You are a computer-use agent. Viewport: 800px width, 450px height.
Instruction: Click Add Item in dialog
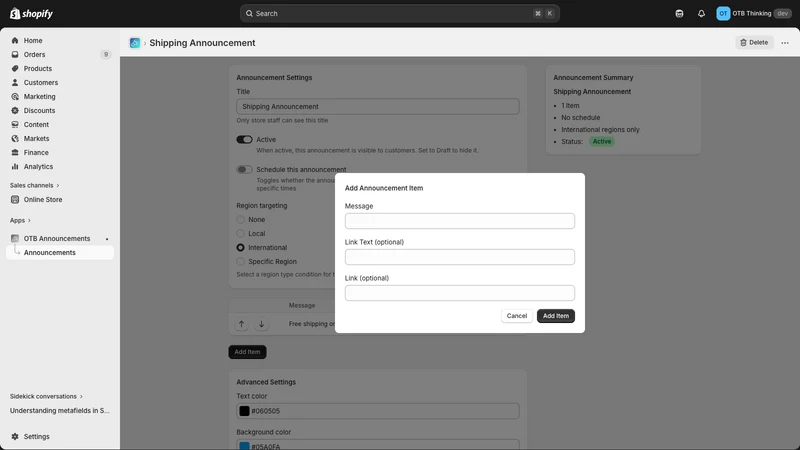(556, 316)
